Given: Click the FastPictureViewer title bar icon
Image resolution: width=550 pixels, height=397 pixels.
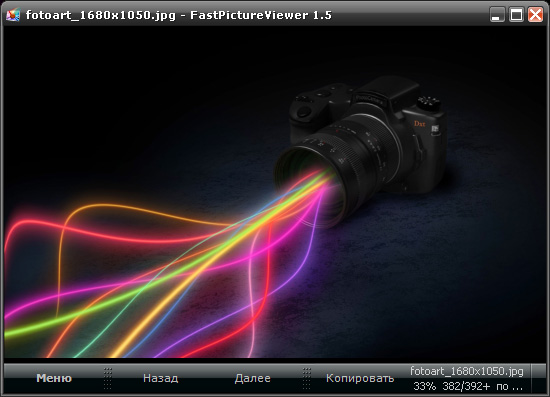Looking at the screenshot, I should tap(13, 15).
